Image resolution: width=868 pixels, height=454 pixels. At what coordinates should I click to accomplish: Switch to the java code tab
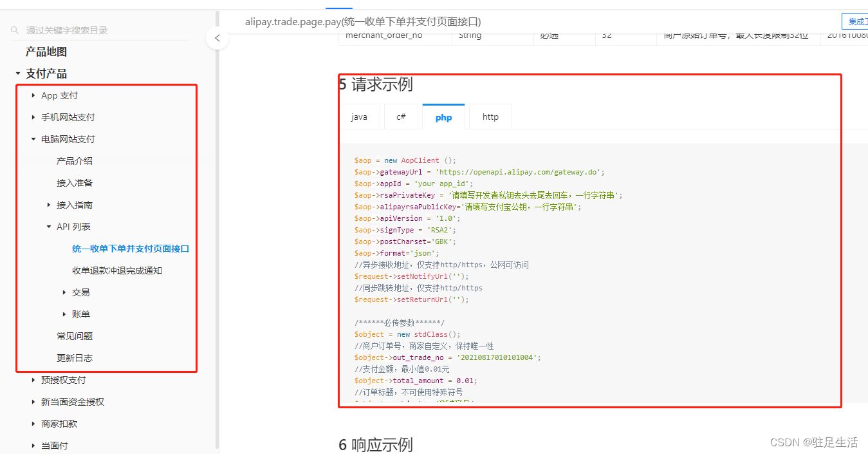coord(359,117)
